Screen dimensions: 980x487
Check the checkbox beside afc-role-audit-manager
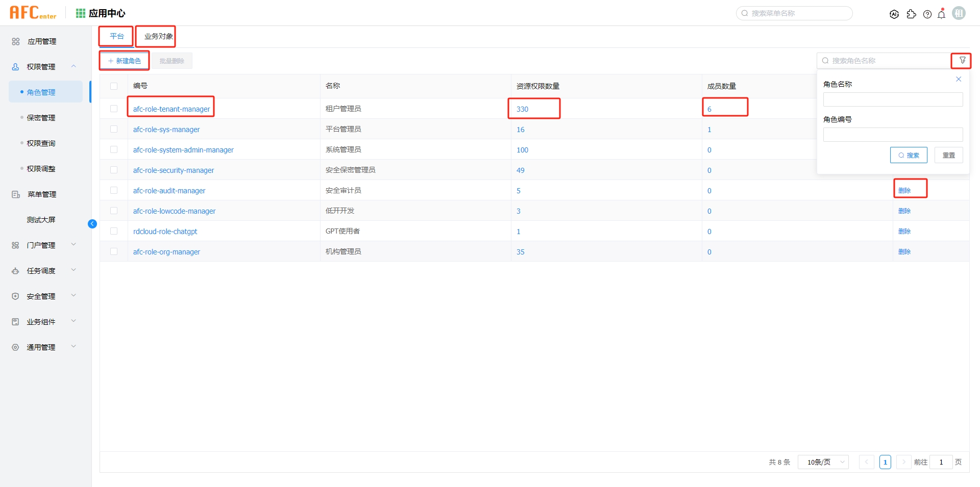tap(113, 190)
